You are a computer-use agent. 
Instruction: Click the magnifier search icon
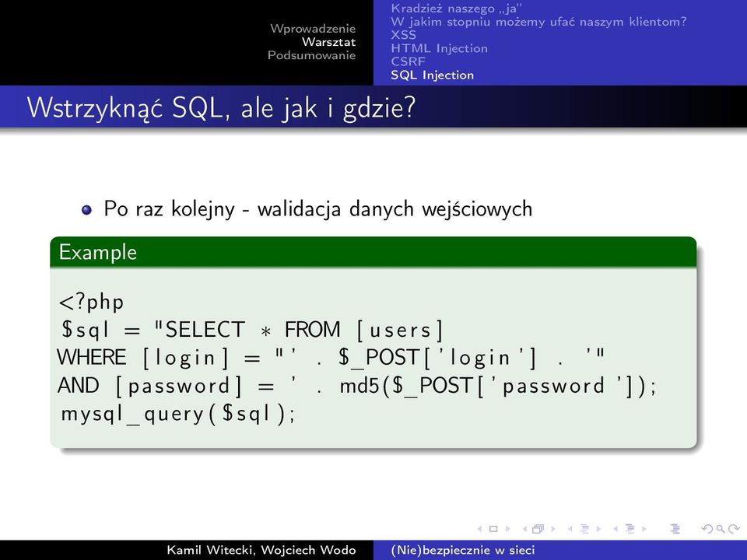[x=721, y=529]
